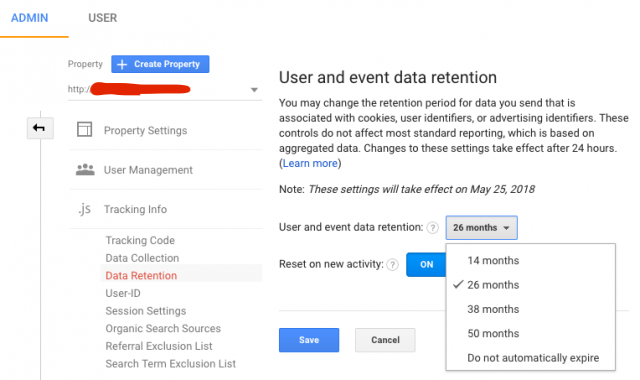Viewport: 640px width, 380px height.
Task: Click help icon beside User and event data retention
Action: click(x=433, y=227)
